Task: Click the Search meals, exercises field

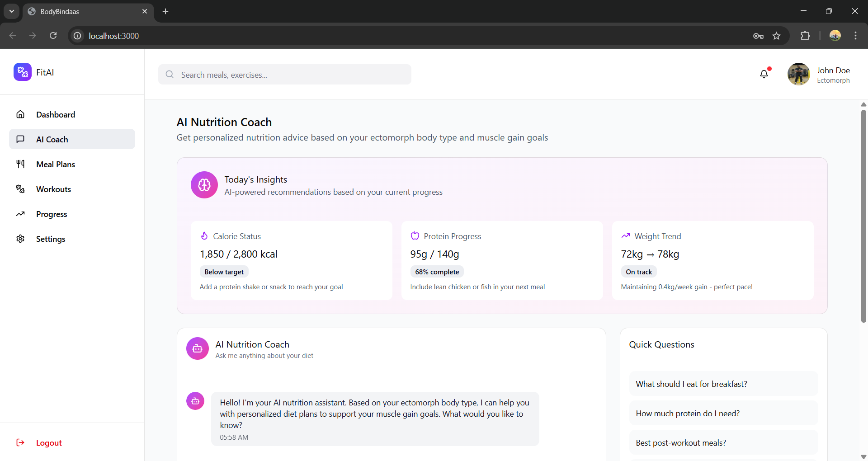Action: click(x=285, y=75)
